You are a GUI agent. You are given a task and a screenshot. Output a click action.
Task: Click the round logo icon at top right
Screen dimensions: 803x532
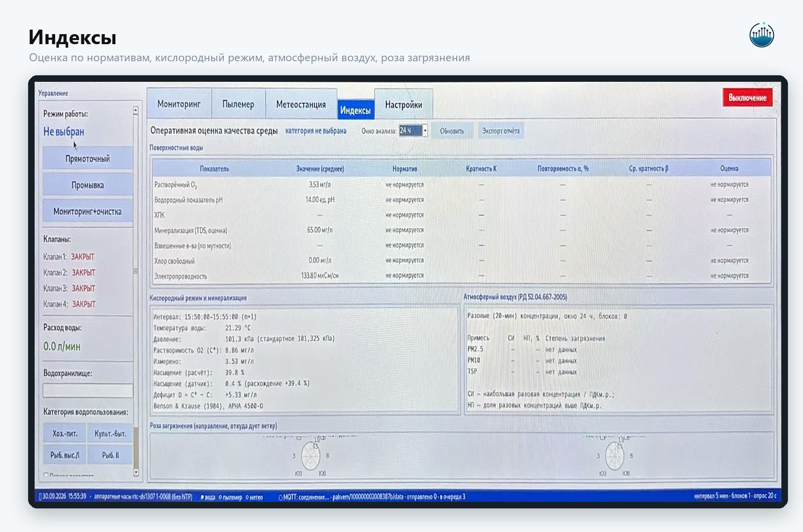761,35
